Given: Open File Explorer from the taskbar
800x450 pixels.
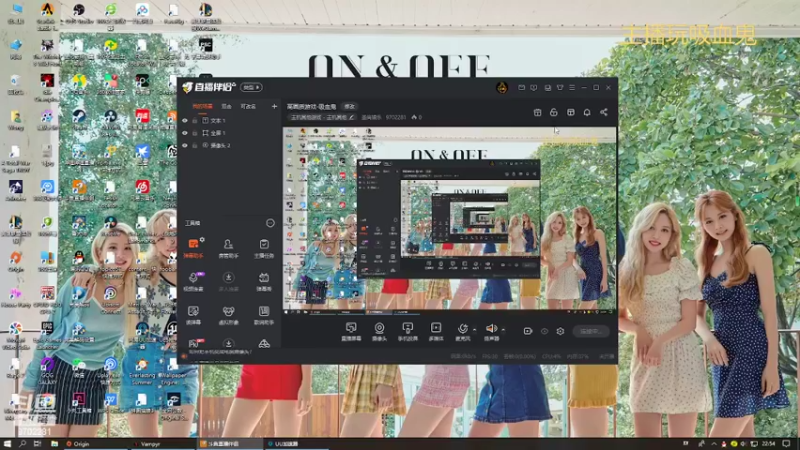Looking at the screenshot, I should pyautogui.click(x=54, y=444).
